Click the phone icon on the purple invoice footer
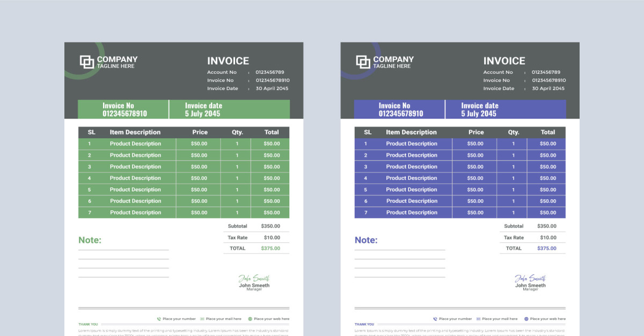 [x=435, y=319]
